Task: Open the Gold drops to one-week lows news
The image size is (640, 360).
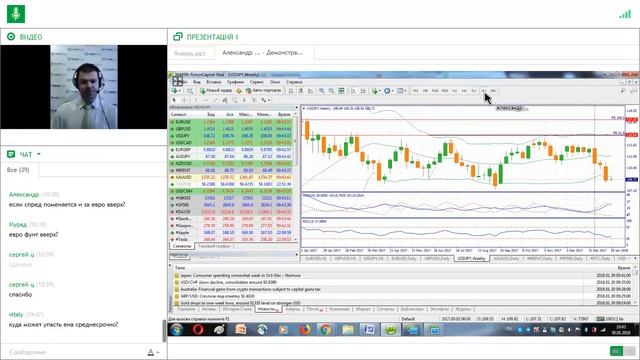Action: pyautogui.click(x=402, y=303)
